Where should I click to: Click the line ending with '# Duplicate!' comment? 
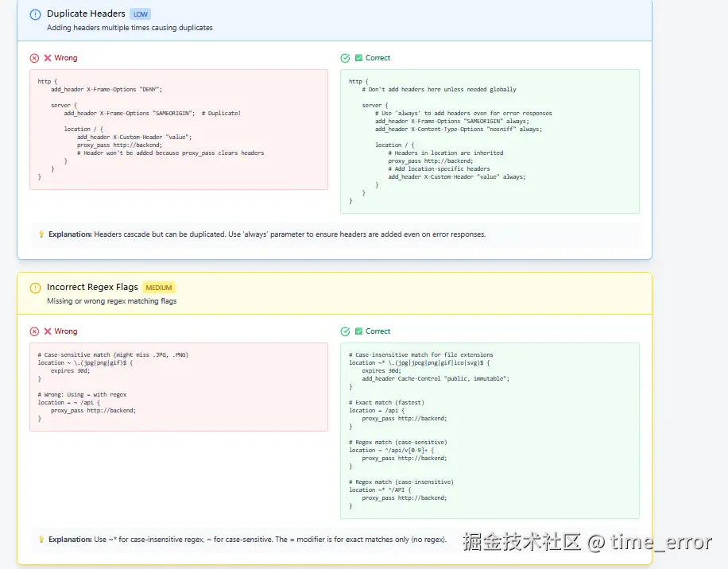(x=153, y=113)
